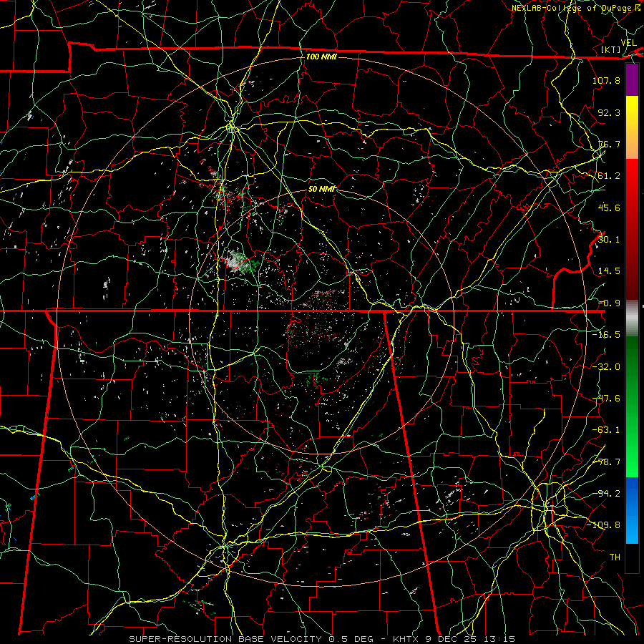
Task: Click the 76.7 velocity scale value
Action: (x=609, y=144)
